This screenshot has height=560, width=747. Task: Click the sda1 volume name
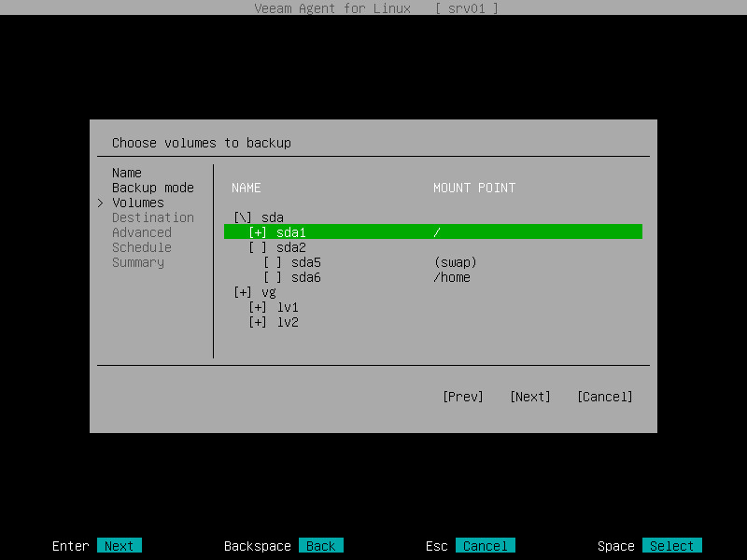coord(291,232)
